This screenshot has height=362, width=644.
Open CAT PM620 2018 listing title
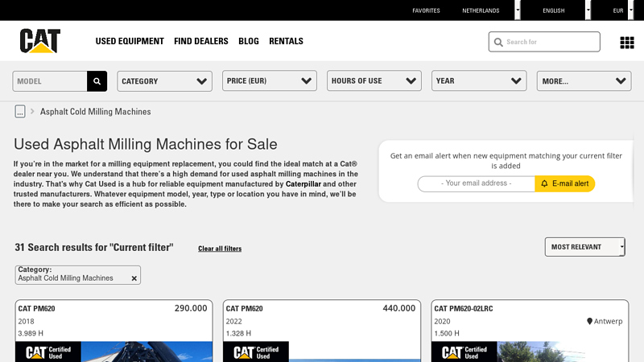tap(36, 309)
